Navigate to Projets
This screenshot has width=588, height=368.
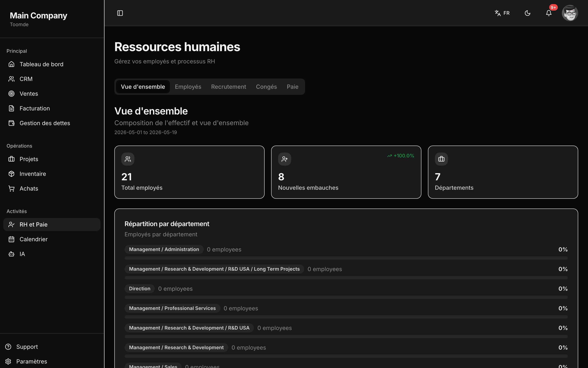click(52, 159)
